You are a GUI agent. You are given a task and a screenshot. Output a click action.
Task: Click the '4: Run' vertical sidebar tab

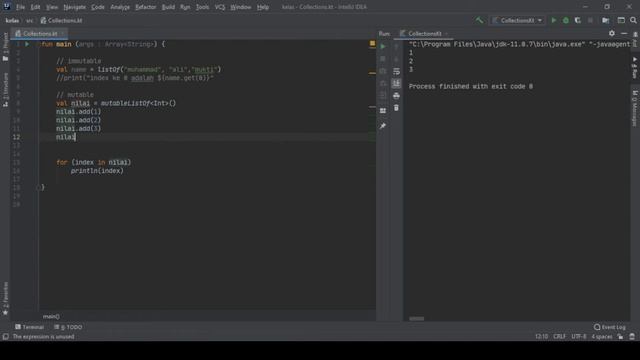(635, 67)
